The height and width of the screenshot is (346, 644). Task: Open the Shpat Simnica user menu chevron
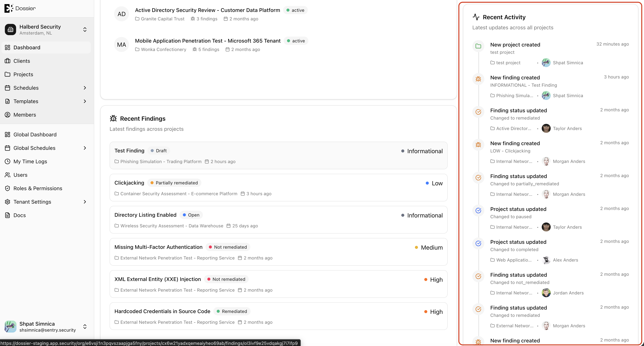(x=85, y=327)
